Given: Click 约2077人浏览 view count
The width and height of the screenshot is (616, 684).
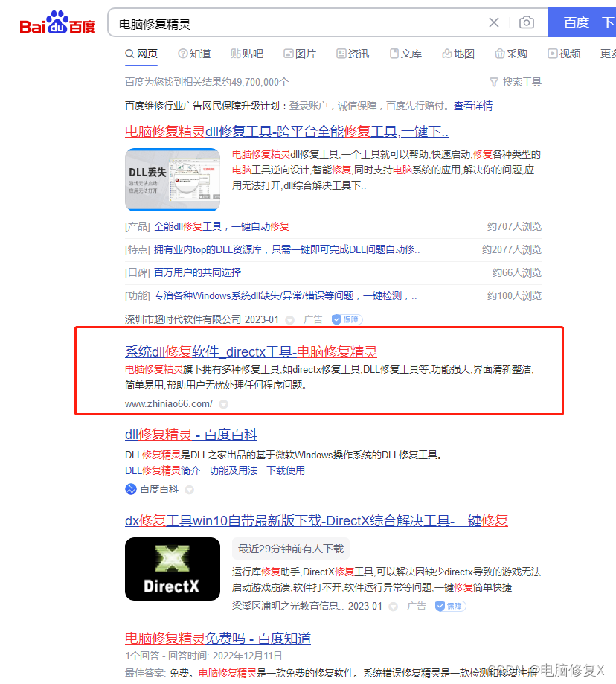Looking at the screenshot, I should 512,249.
